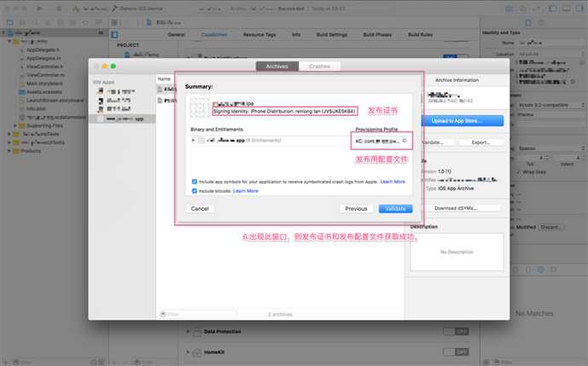The width and height of the screenshot is (588, 366).
Task: Toggle Data Protection switch
Action: click(456, 332)
